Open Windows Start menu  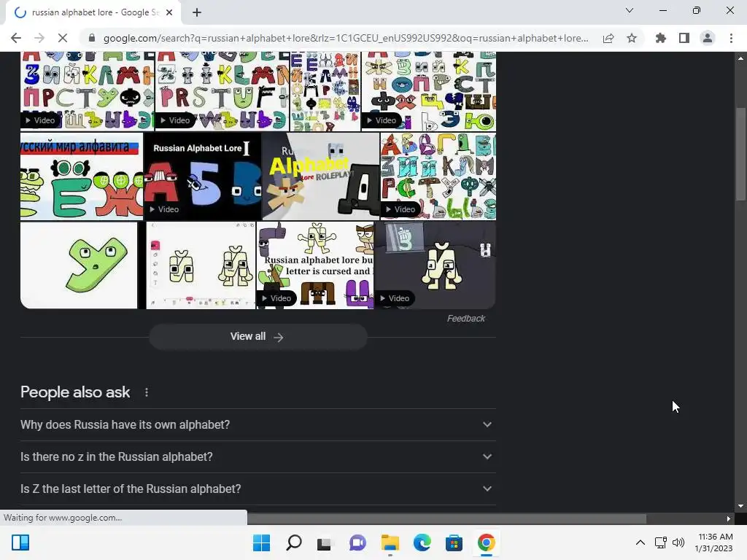[x=262, y=542]
